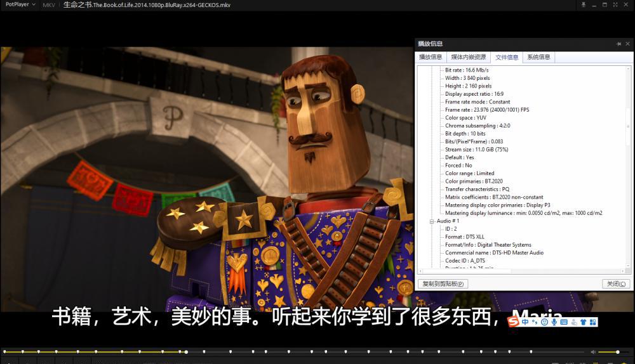Viewport: 635px width, 364px height.
Task: Select the Frame rate : 23.976 FPS row
Action: [x=487, y=110]
